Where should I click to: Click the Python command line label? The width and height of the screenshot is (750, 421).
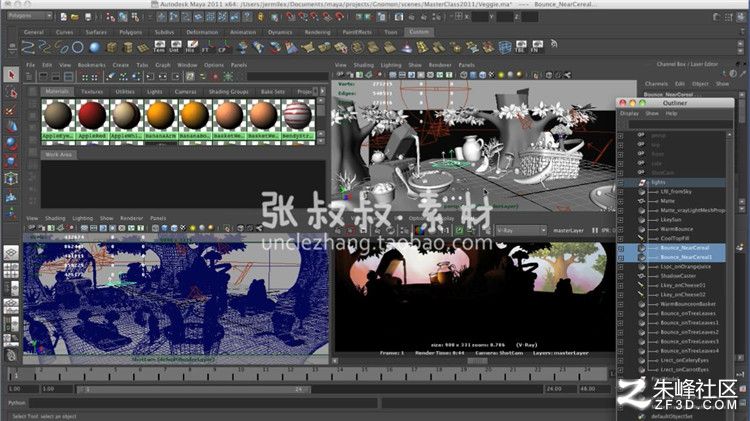(x=17, y=403)
